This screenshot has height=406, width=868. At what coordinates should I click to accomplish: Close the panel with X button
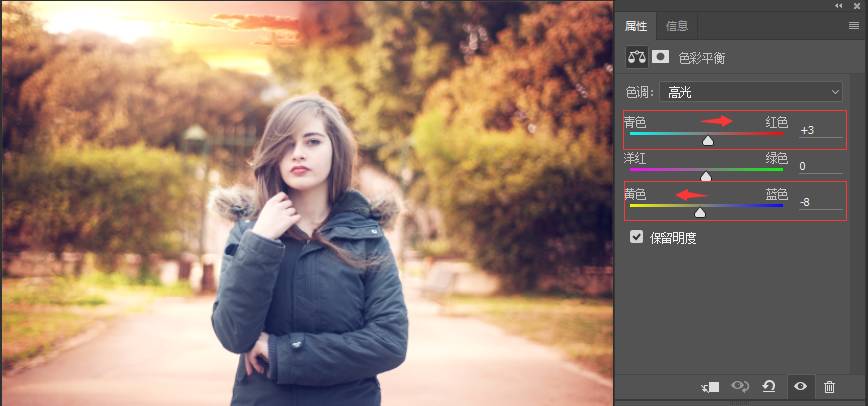pos(857,6)
